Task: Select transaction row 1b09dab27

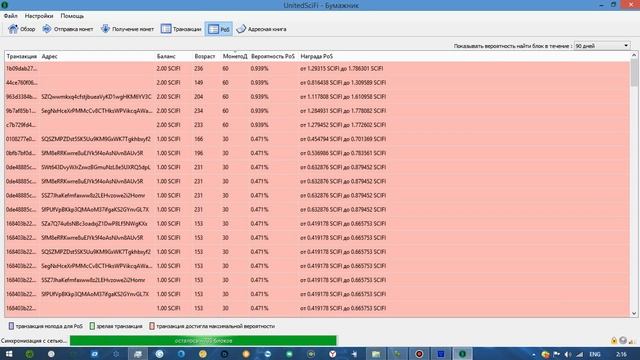Action: (x=317, y=69)
